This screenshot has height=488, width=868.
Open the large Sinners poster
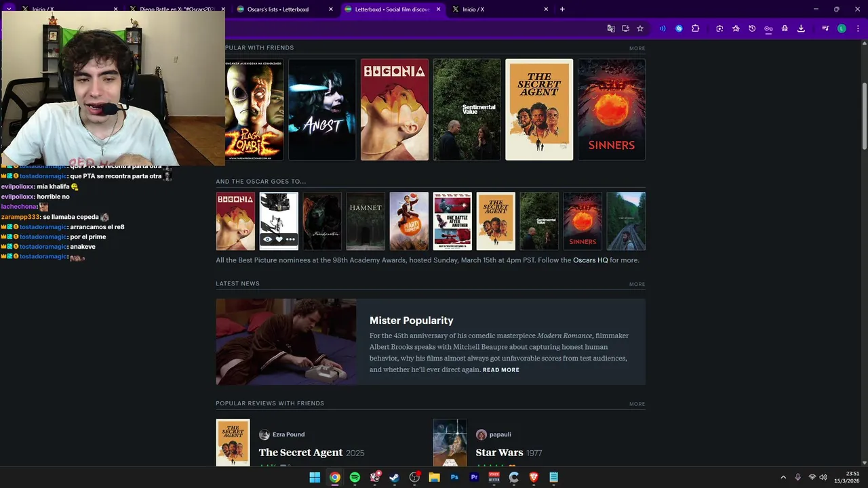(612, 110)
